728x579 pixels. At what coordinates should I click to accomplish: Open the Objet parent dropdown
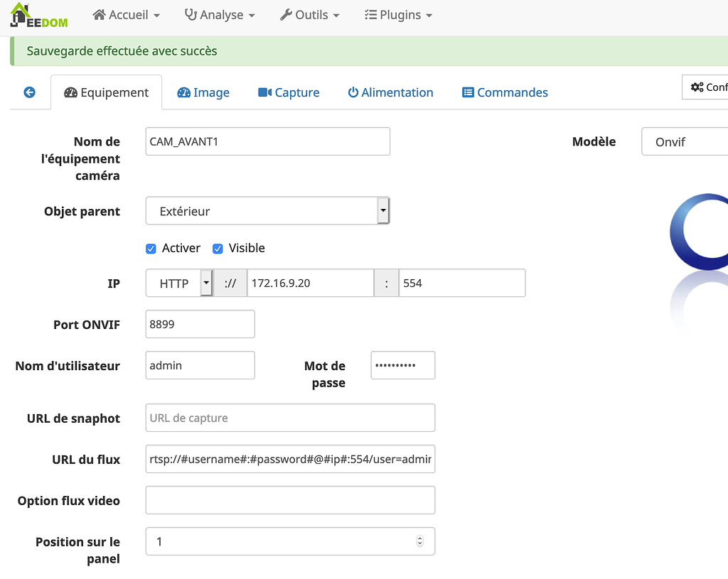click(x=268, y=211)
